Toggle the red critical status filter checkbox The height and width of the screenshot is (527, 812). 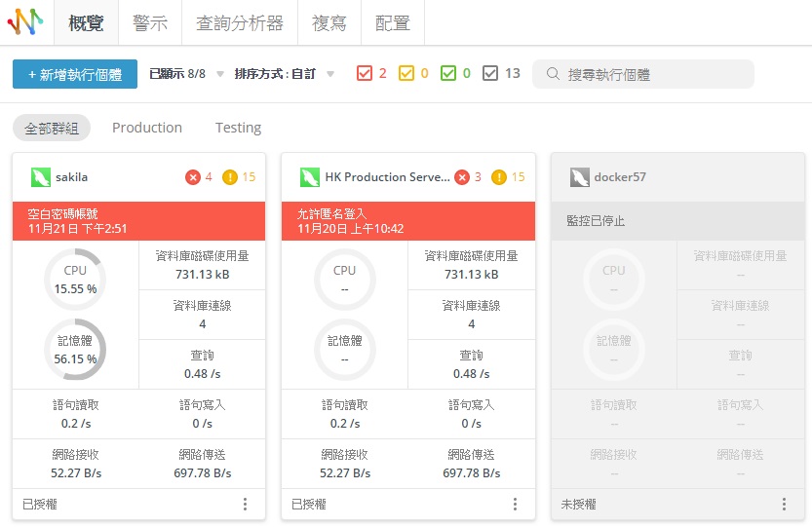pyautogui.click(x=365, y=73)
